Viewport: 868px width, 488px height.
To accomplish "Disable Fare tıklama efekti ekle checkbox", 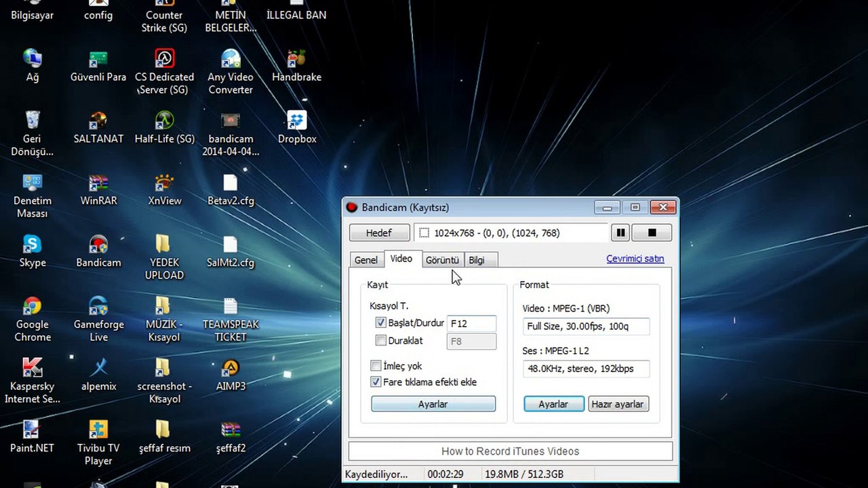I will [x=376, y=382].
